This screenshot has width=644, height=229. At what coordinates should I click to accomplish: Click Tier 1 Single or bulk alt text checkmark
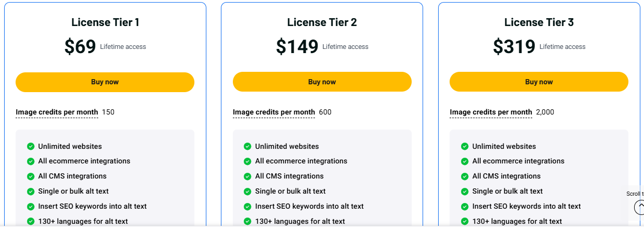31,192
